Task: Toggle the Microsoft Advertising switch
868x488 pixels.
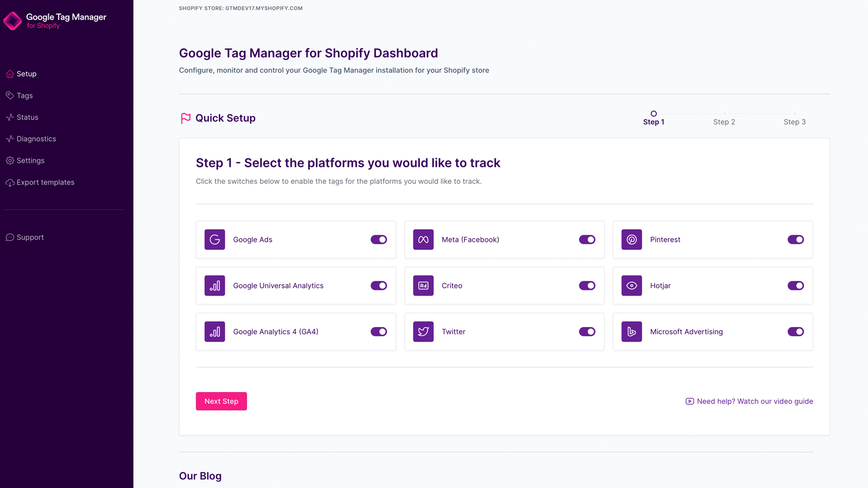Action: click(795, 332)
